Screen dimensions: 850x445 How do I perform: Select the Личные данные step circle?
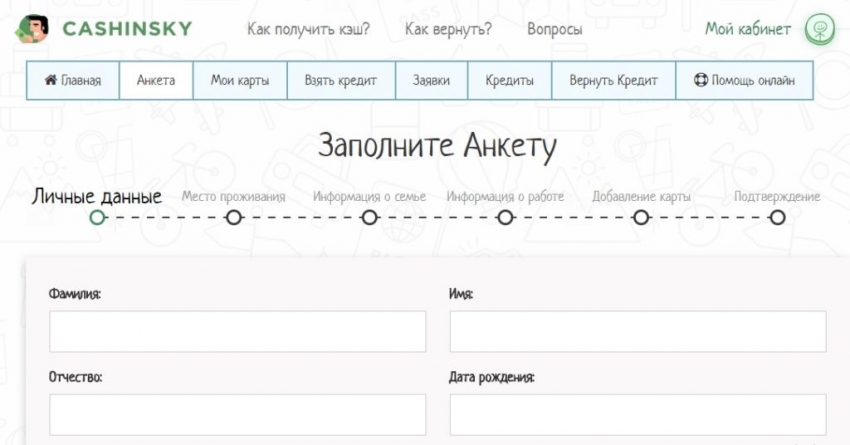[97, 217]
